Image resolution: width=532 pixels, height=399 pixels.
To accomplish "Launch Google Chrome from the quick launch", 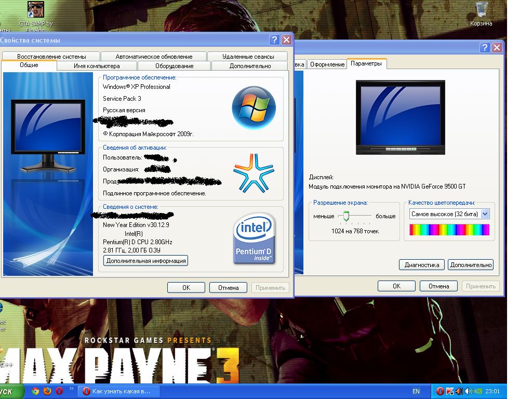I will [x=35, y=391].
